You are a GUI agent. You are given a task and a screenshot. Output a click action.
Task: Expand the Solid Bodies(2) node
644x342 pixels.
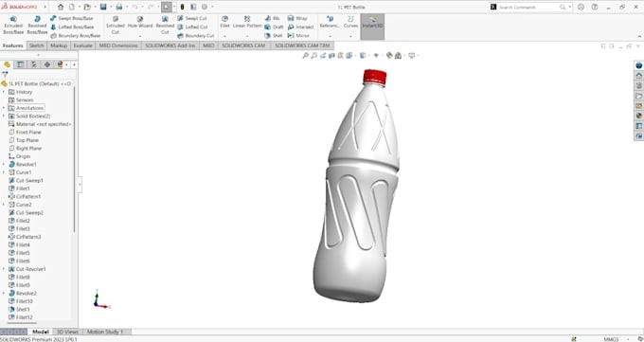(x=4, y=117)
